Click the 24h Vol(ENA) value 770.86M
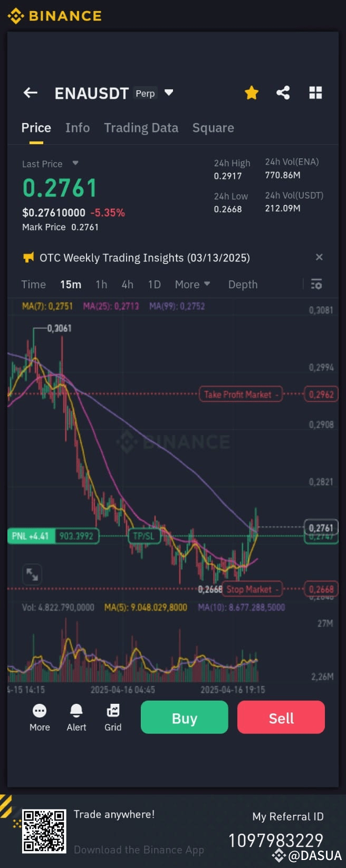 tap(283, 175)
